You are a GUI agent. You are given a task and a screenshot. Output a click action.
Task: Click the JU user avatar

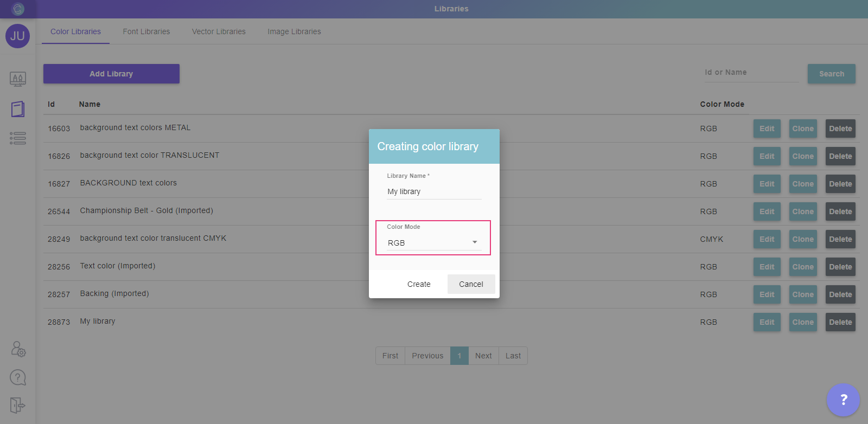pos(17,36)
